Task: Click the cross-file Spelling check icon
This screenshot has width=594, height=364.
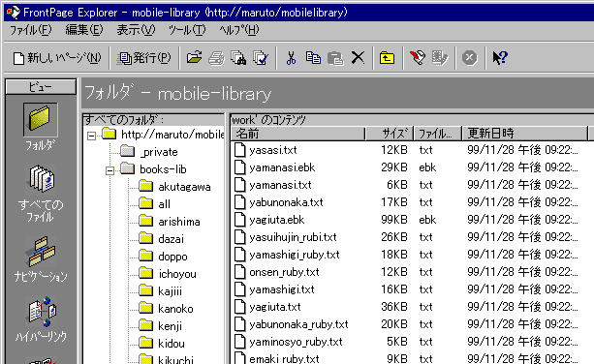Action: [261, 58]
